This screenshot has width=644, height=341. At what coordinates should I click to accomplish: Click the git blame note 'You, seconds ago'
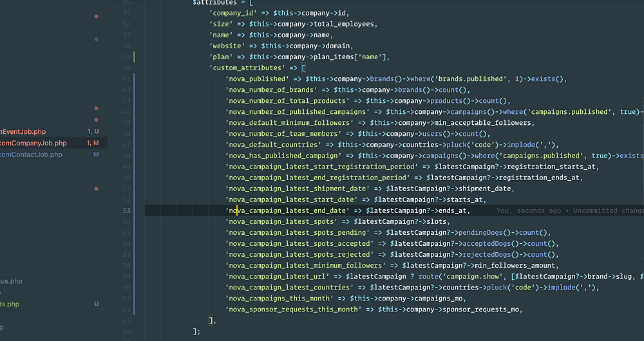tap(529, 210)
